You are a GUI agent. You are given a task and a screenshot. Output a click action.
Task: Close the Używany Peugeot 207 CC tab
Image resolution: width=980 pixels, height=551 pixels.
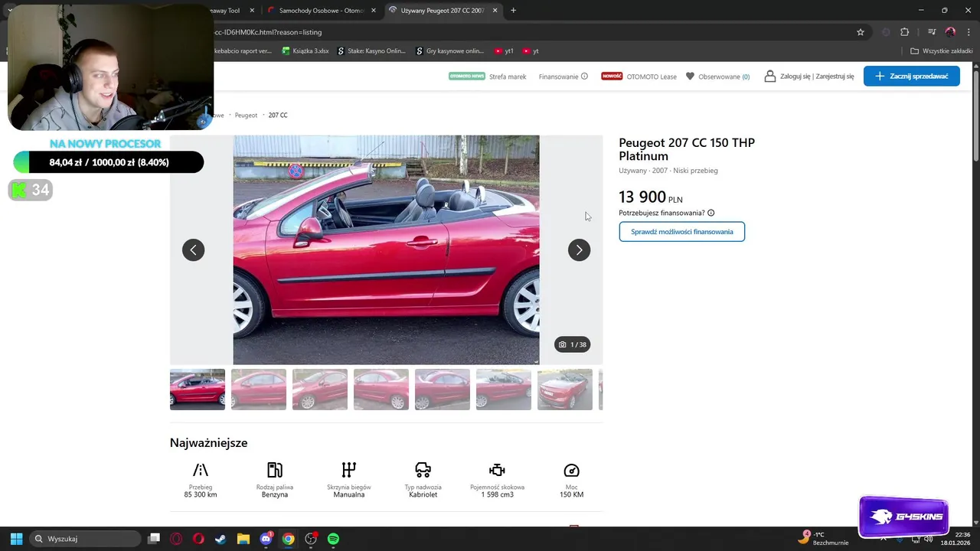[x=495, y=11]
